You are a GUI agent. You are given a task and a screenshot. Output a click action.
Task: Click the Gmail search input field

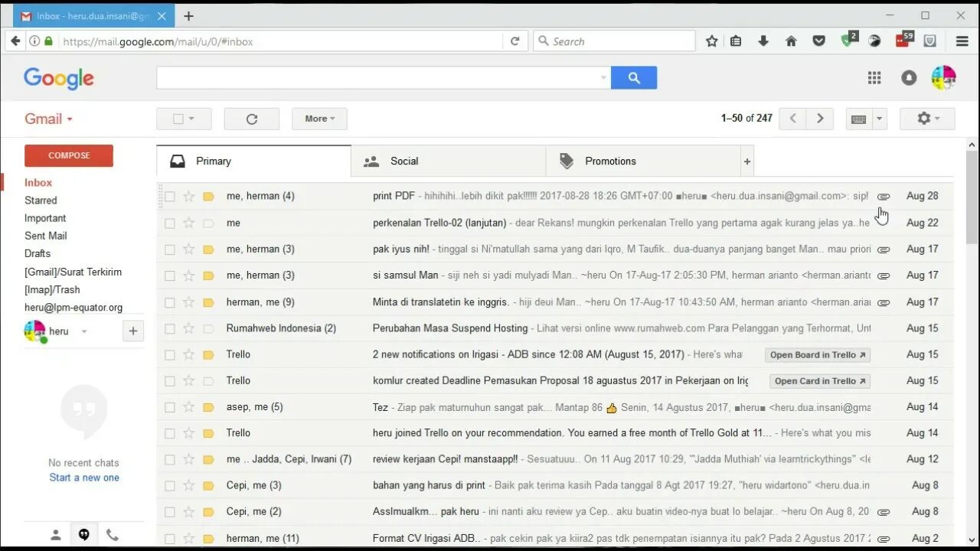click(x=377, y=77)
